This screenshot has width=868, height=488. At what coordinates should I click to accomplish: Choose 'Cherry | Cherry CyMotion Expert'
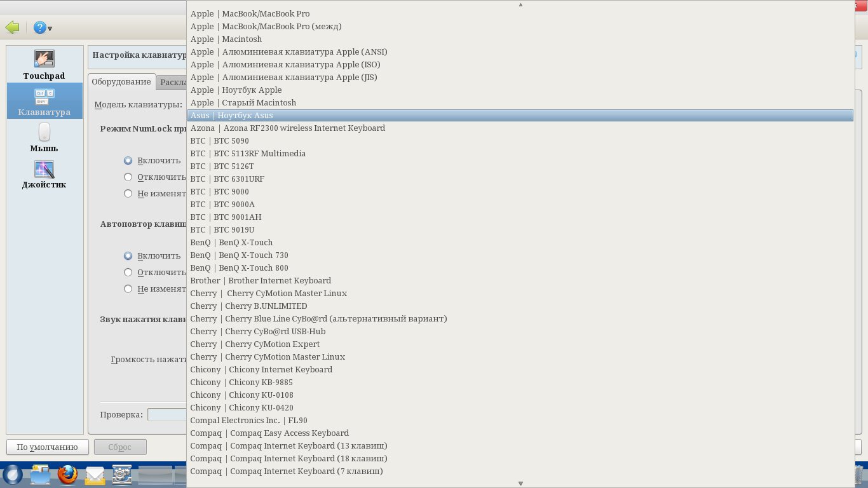520,344
